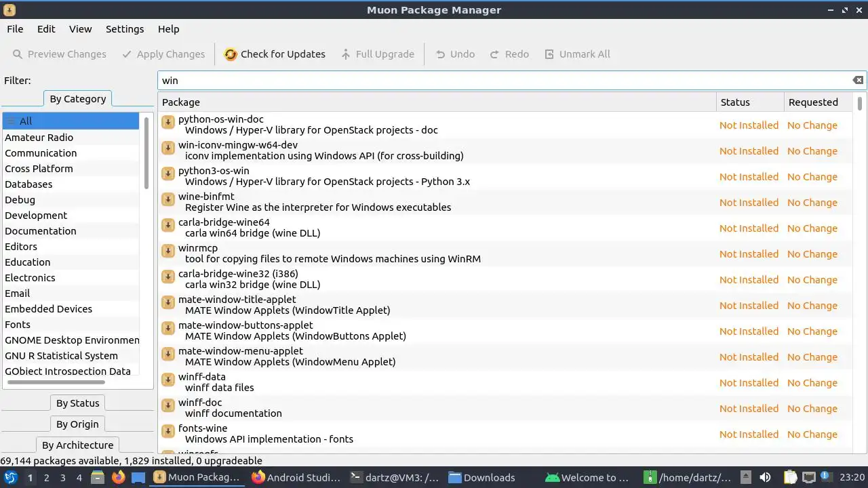868x488 pixels.
Task: Expand the By Architecture filter section
Action: 77,445
